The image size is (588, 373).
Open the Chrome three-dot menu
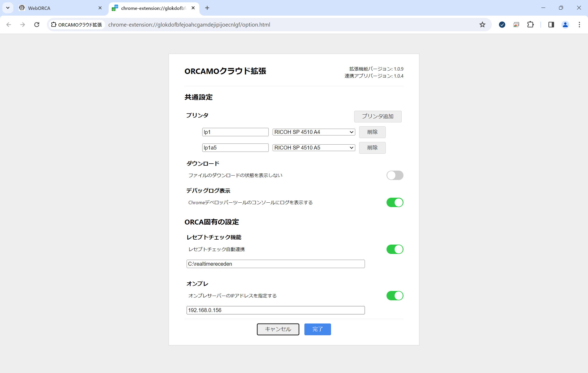click(579, 24)
